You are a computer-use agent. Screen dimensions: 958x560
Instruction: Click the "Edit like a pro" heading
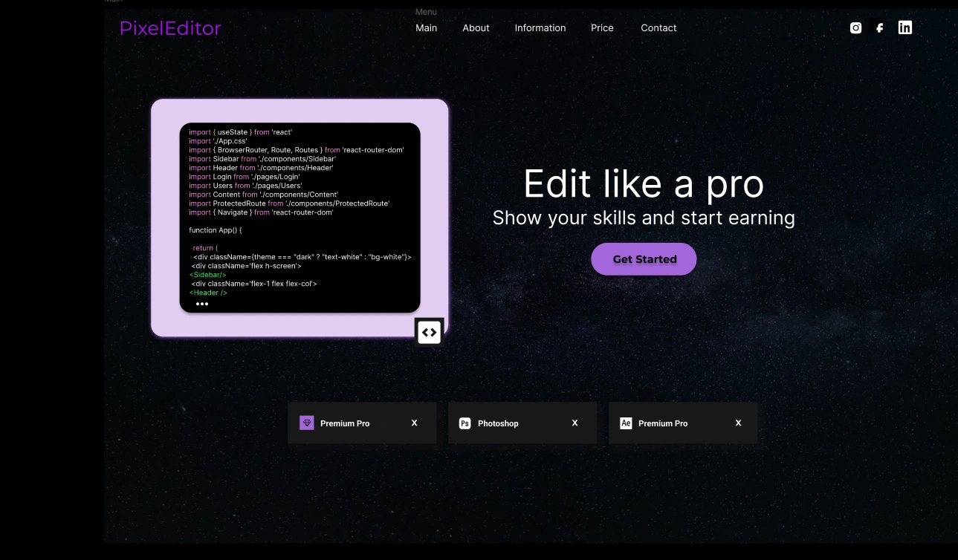point(644,183)
